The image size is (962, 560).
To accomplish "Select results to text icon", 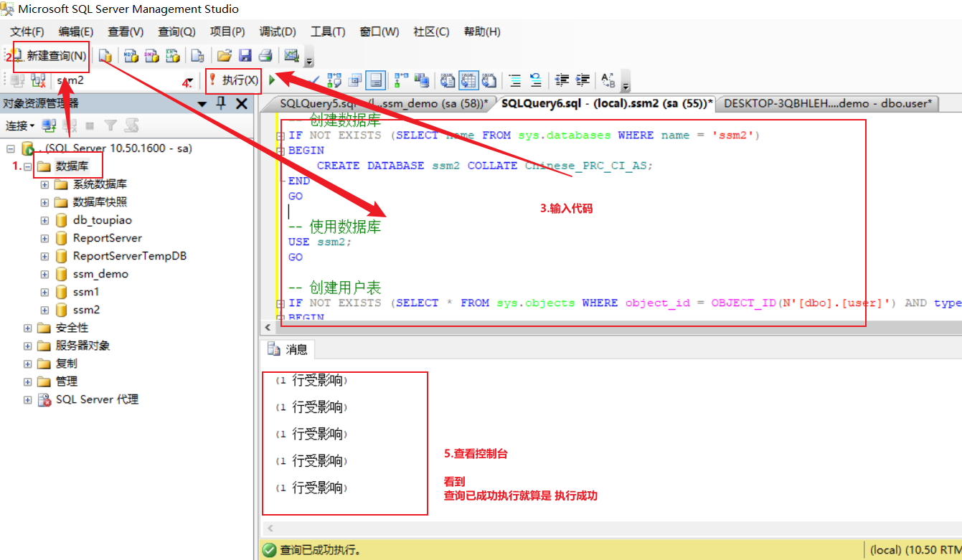I will pyautogui.click(x=448, y=80).
